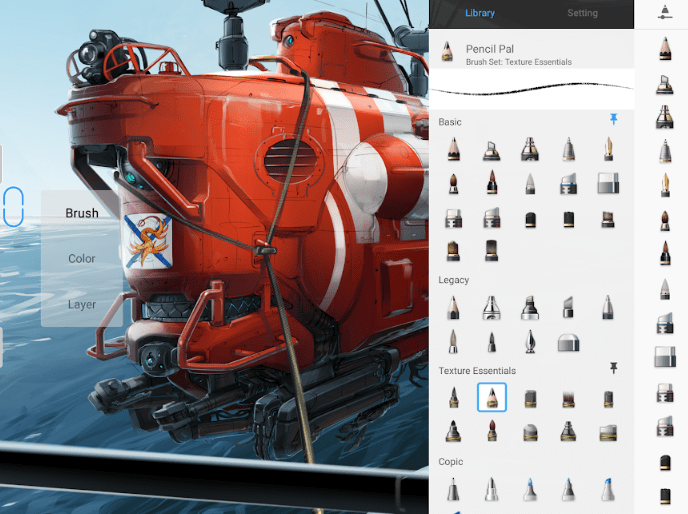688x514 pixels.
Task: Choose the calligraphy nib pen in Legacy set
Action: [x=530, y=341]
